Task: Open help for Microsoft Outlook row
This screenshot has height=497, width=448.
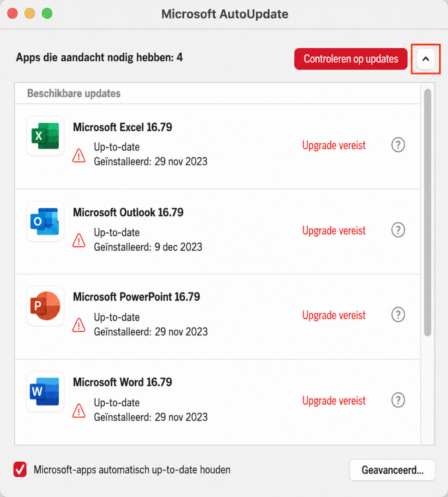Action: pyautogui.click(x=398, y=230)
